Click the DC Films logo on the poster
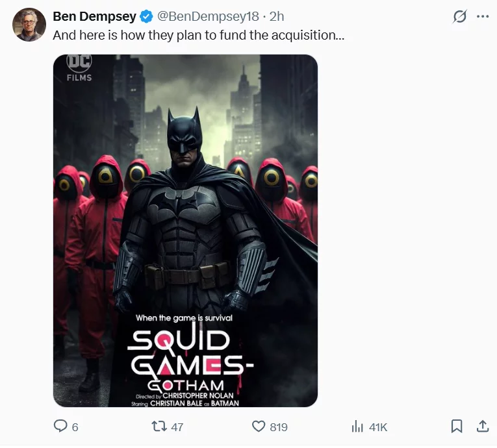497x448 pixels. (x=79, y=68)
